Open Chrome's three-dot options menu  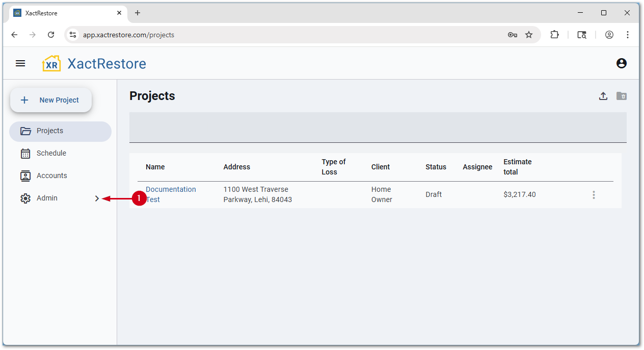click(x=628, y=35)
